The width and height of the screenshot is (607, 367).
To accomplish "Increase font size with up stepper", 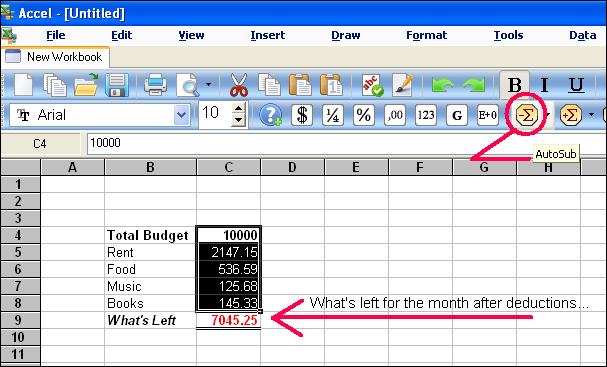I will 238,109.
